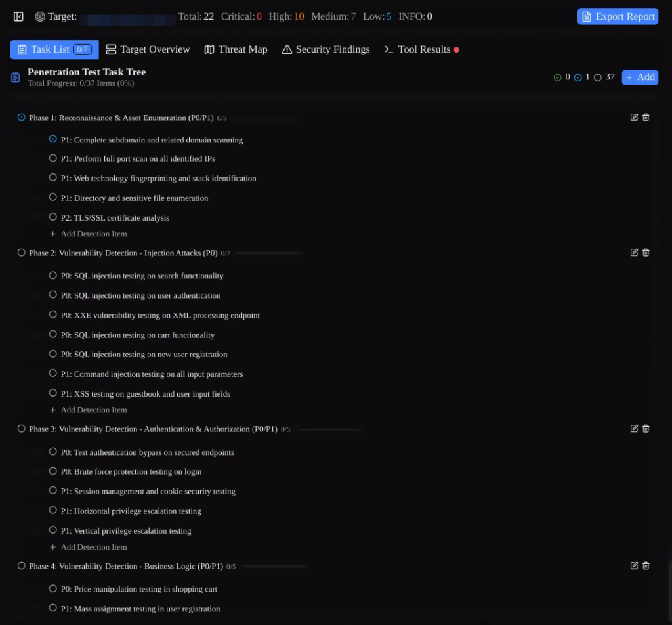Toggle status circle for full port scan task
Image resolution: width=672 pixels, height=625 pixels.
[x=53, y=158]
